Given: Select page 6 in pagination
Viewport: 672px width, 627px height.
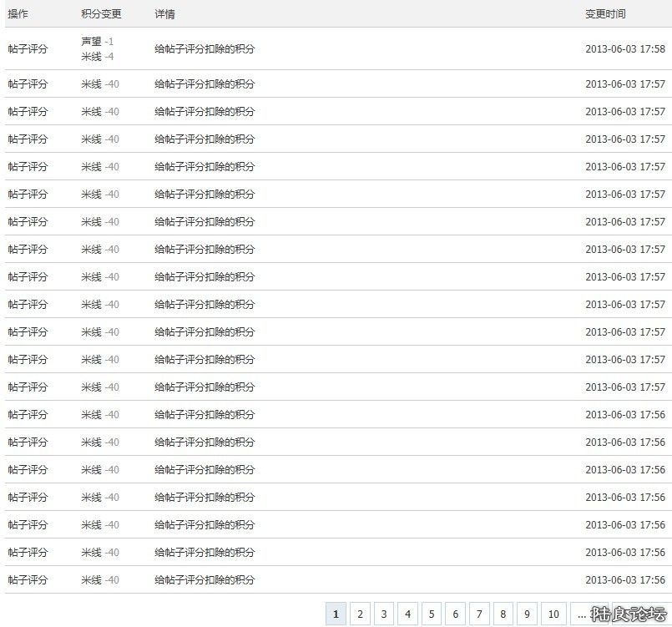Looking at the screenshot, I should coord(456,614).
